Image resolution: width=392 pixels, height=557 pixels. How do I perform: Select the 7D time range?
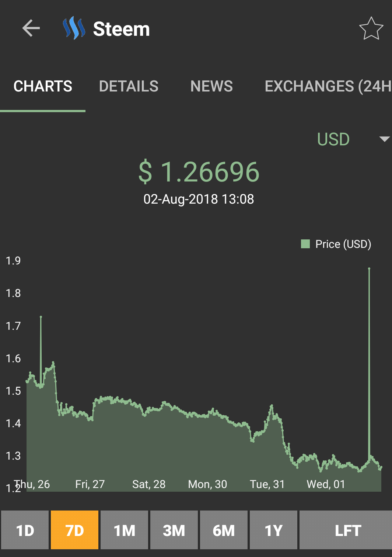(x=74, y=530)
